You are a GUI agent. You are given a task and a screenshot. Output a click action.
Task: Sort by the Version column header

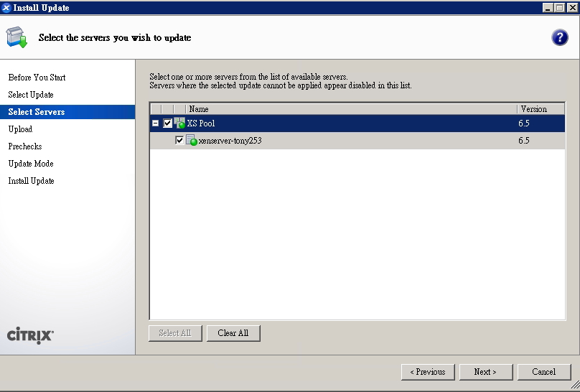pyautogui.click(x=541, y=109)
